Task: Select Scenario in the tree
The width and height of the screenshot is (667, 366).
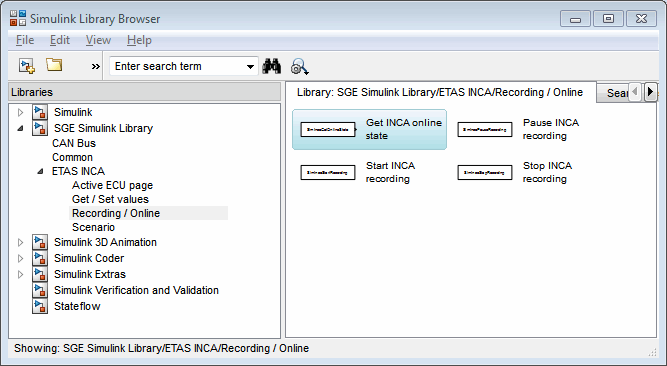Action: [x=93, y=227]
